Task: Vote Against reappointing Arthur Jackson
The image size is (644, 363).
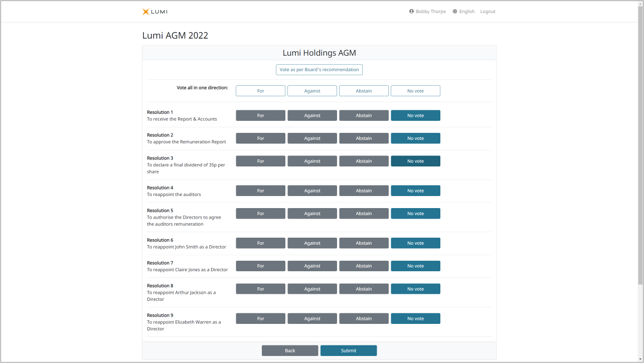Action: click(x=312, y=289)
